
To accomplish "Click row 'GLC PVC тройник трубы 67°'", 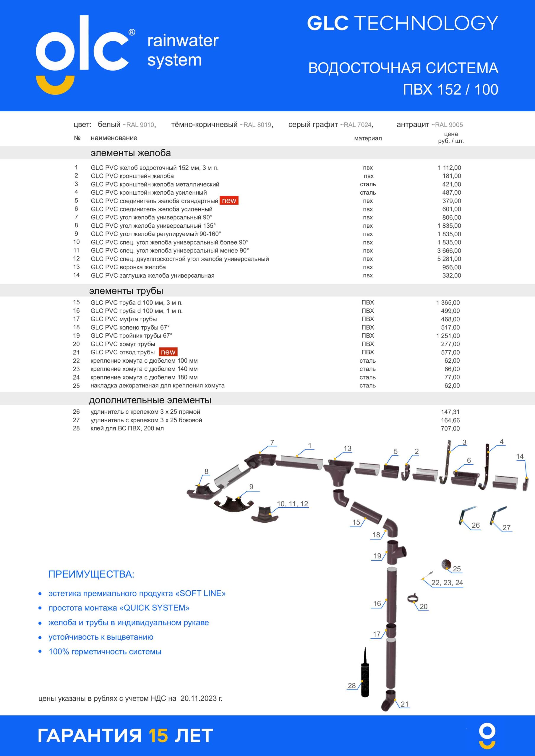I will pos(266,335).
